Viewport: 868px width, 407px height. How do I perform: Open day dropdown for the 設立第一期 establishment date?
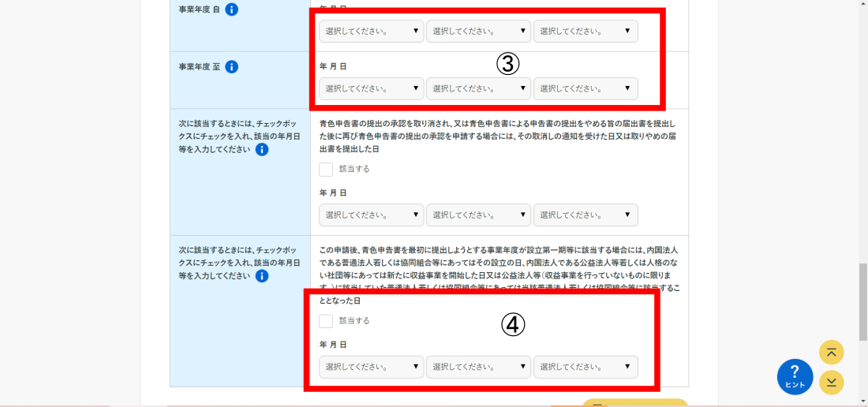coord(586,367)
